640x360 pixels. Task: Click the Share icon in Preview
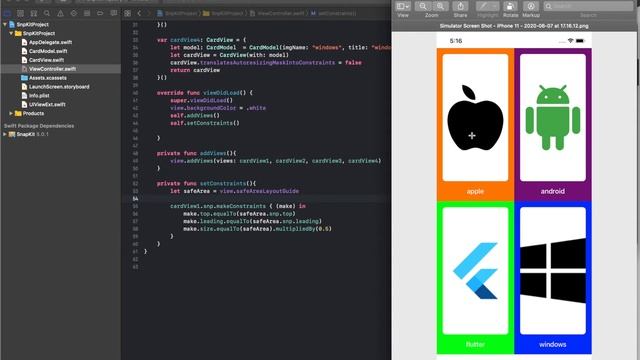point(460,6)
